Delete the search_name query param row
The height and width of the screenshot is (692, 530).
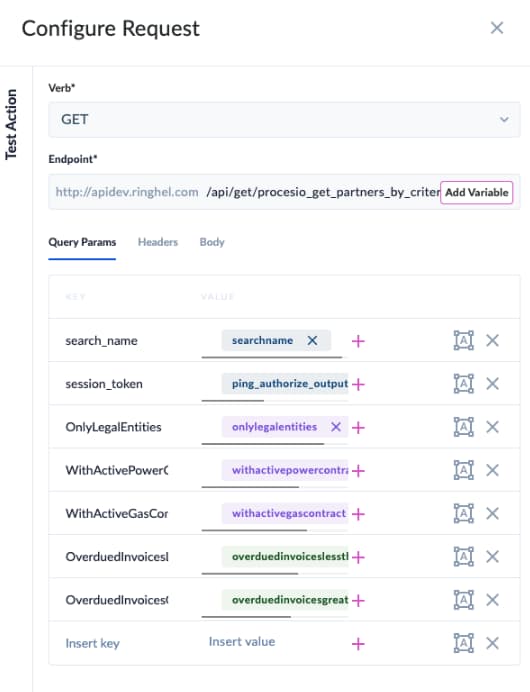(x=492, y=340)
